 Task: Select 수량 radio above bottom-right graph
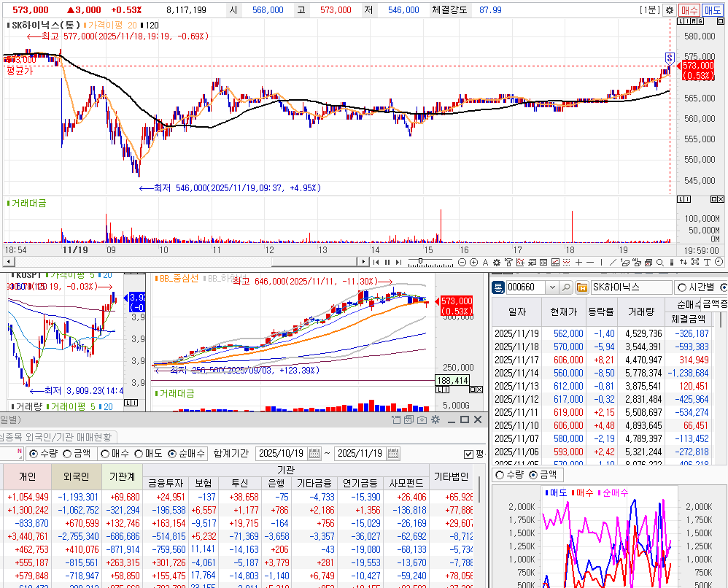pyautogui.click(x=510, y=475)
